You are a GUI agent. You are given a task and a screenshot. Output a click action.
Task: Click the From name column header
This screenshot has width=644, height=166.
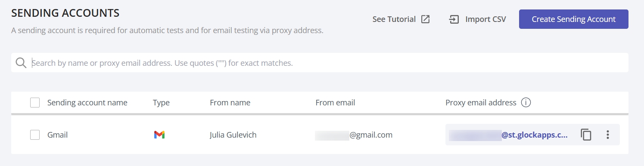[230, 103]
